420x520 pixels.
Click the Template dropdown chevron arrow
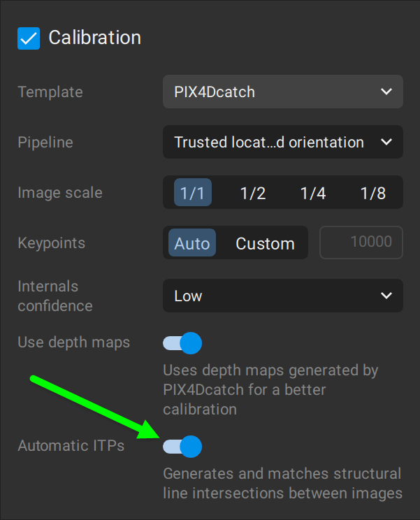386,92
